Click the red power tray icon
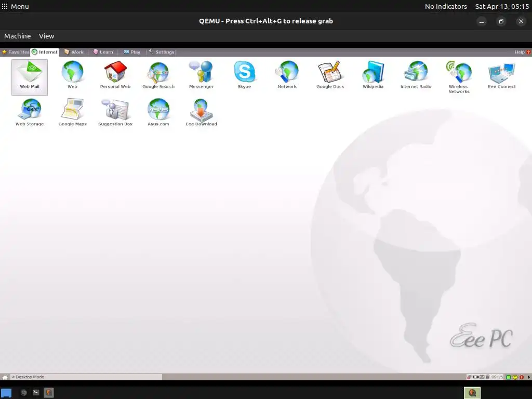This screenshot has width=532, height=399. 522,377
